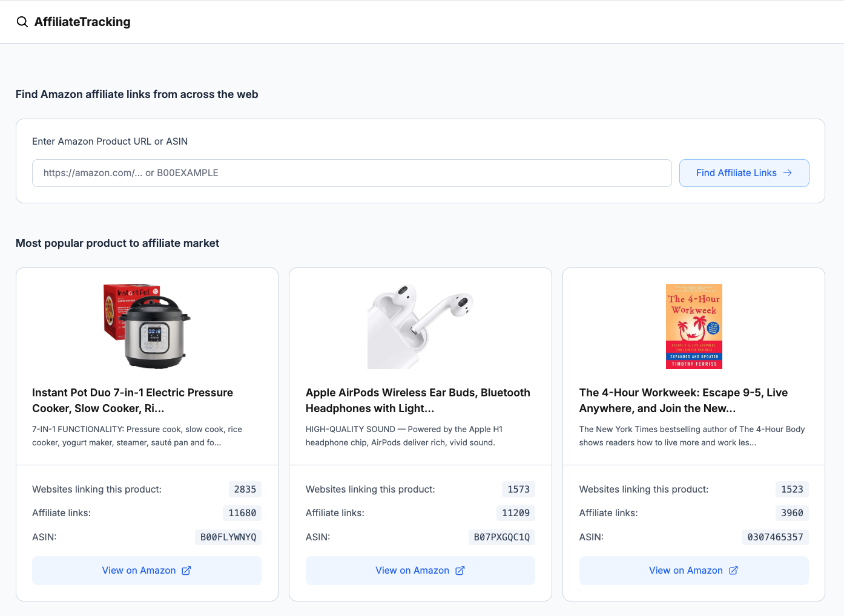Open the Instant Pot product image
This screenshot has height=616, width=844.
tap(147, 326)
